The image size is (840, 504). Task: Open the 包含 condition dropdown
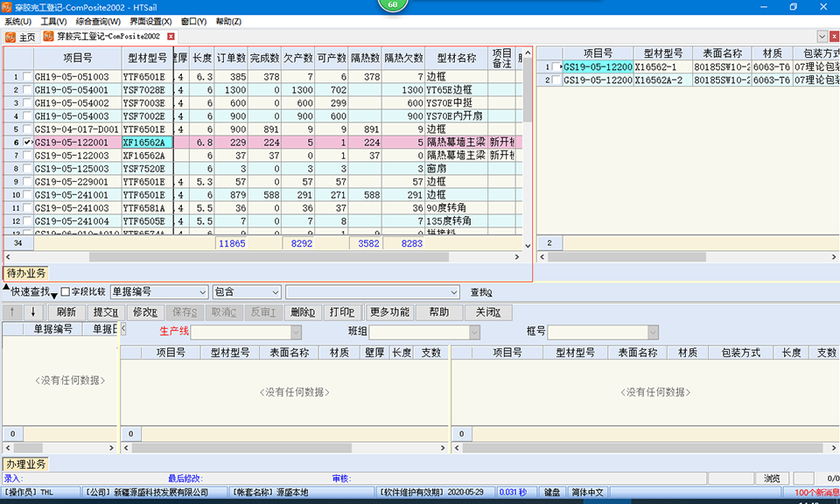point(276,292)
